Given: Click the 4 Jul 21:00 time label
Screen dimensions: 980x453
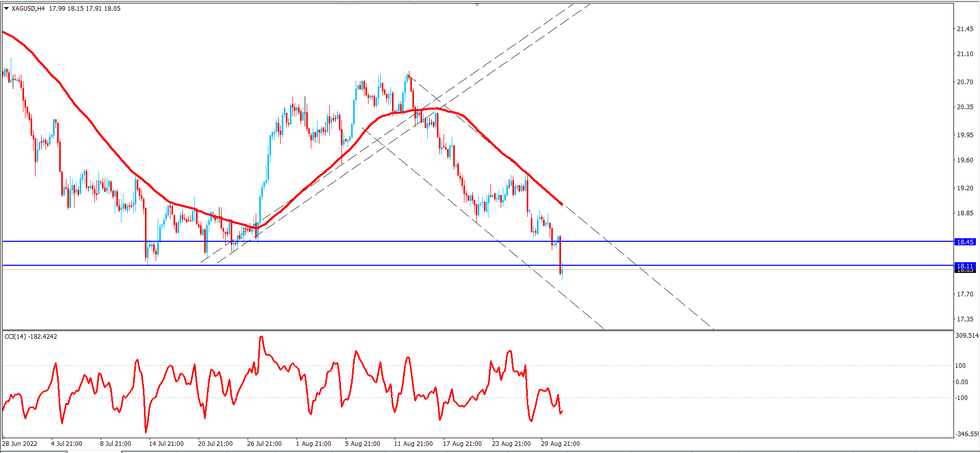Looking at the screenshot, I should [66, 444].
